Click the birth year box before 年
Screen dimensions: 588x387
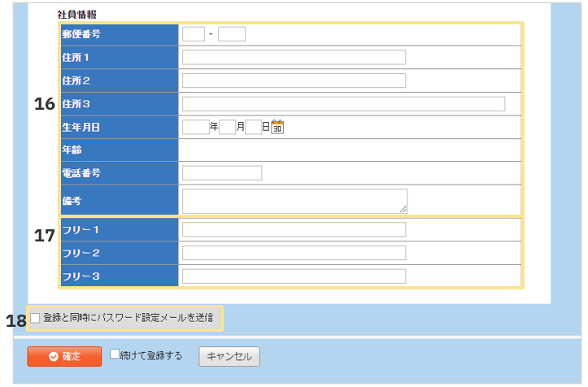coord(196,127)
